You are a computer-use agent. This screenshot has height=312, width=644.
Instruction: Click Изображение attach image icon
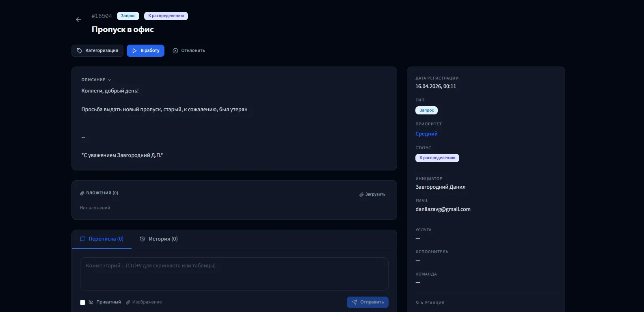click(128, 302)
